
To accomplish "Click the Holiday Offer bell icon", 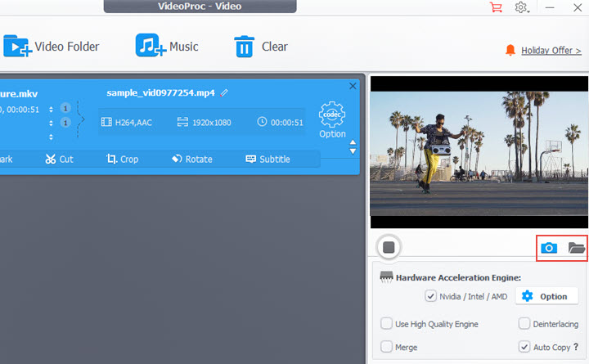I will pos(510,50).
